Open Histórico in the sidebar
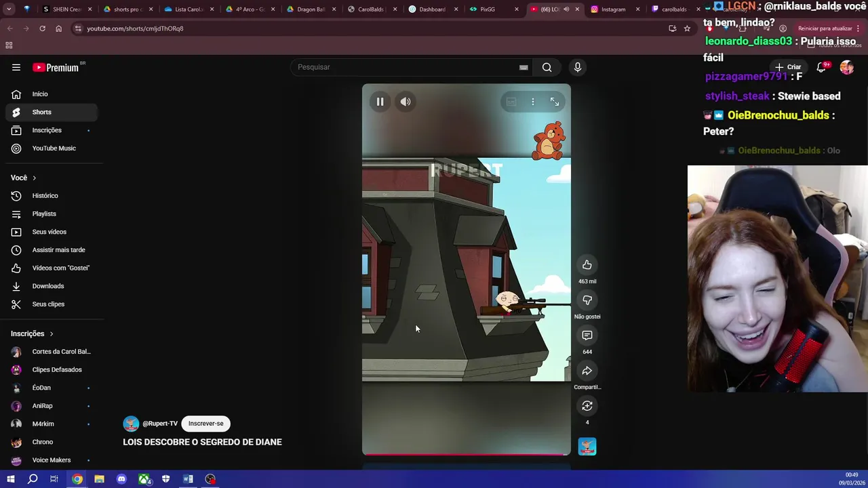Image resolution: width=868 pixels, height=488 pixels. [x=52, y=196]
